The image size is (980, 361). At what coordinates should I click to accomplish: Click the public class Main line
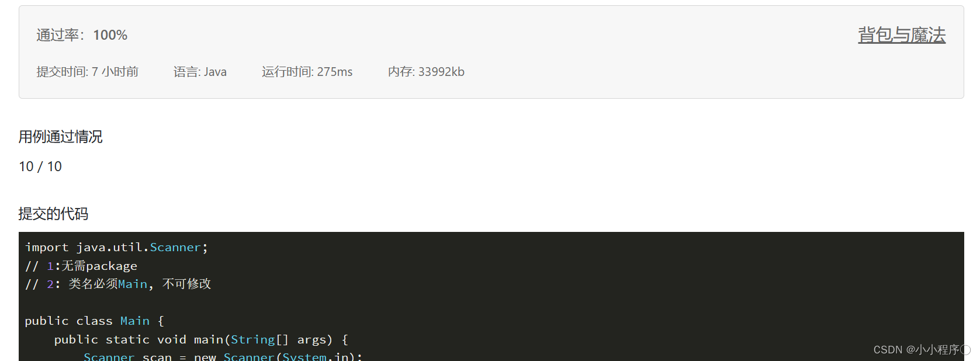pos(95,321)
